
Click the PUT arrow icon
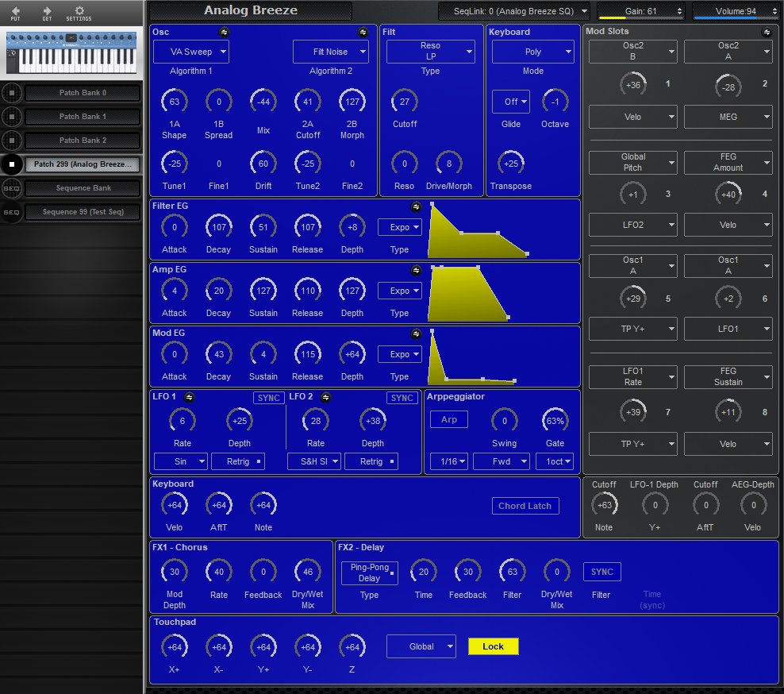click(x=16, y=13)
